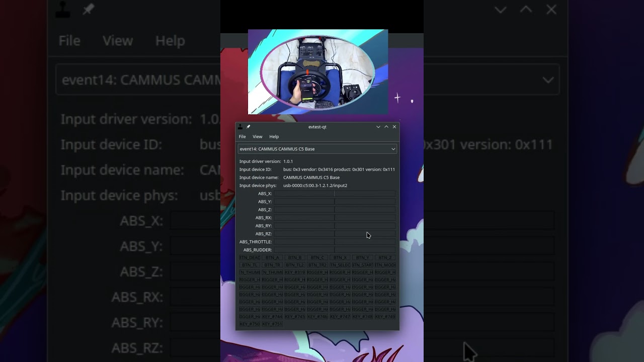644x362 pixels.
Task: Open Help menu in the blurred enlarged background window
Action: point(170,41)
